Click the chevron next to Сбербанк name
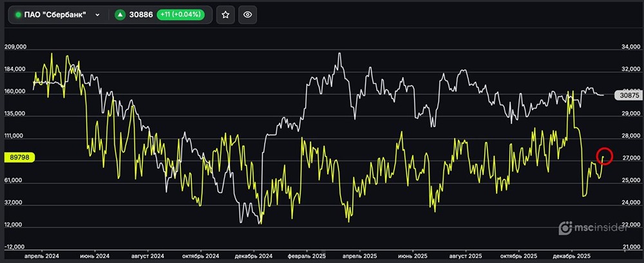Image resolution: width=644 pixels, height=263 pixels. (x=97, y=15)
